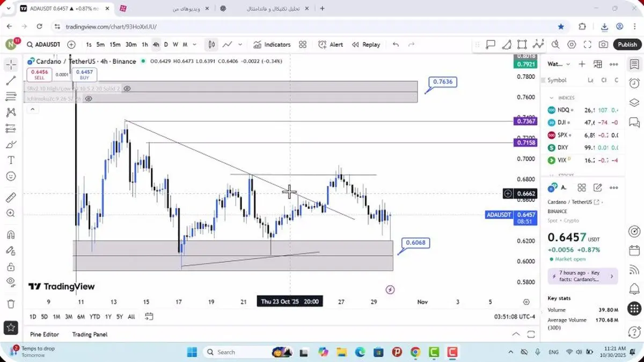Viewport: 644px width, 362px height.
Task: Open the Fibonacci and Gann tools
Action: click(x=11, y=97)
